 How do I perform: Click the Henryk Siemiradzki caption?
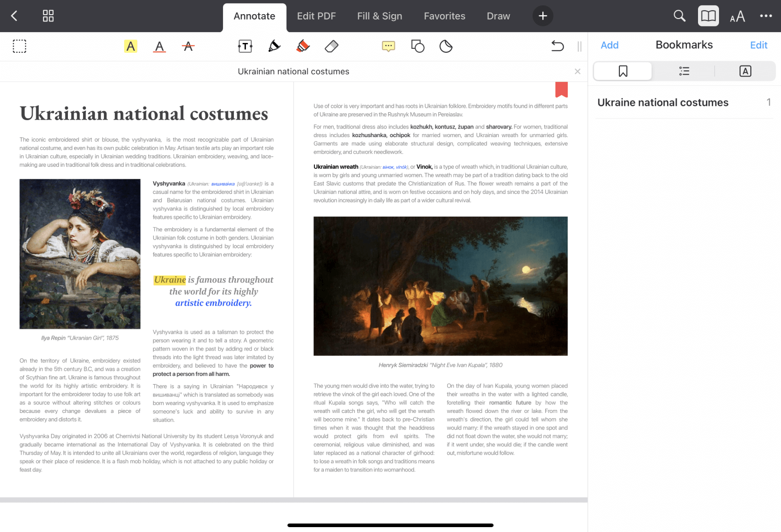click(440, 365)
